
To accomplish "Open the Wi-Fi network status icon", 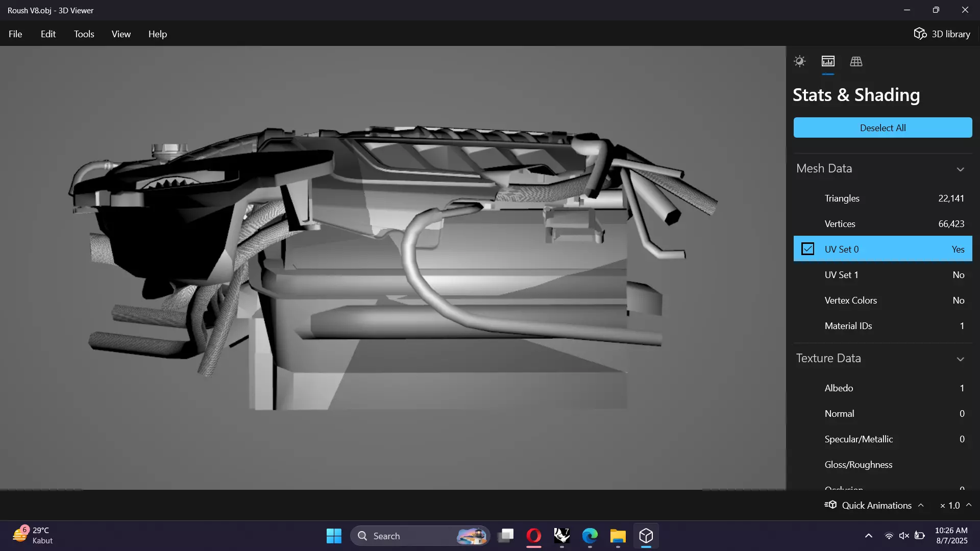I will coord(889,536).
